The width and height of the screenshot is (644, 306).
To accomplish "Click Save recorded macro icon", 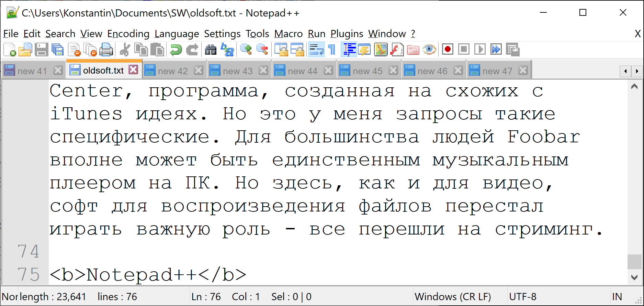I will [x=512, y=50].
